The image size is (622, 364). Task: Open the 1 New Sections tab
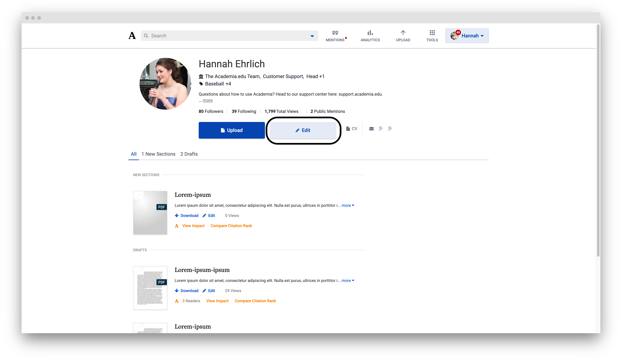[159, 154]
